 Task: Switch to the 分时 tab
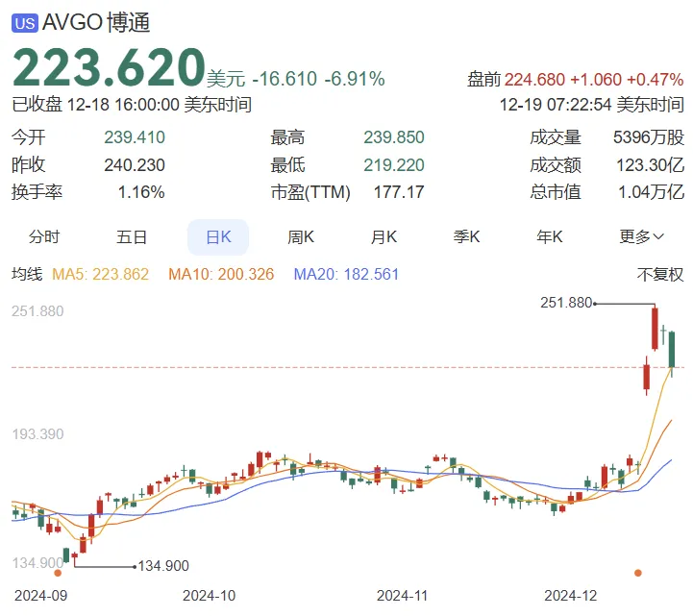pyautogui.click(x=44, y=236)
